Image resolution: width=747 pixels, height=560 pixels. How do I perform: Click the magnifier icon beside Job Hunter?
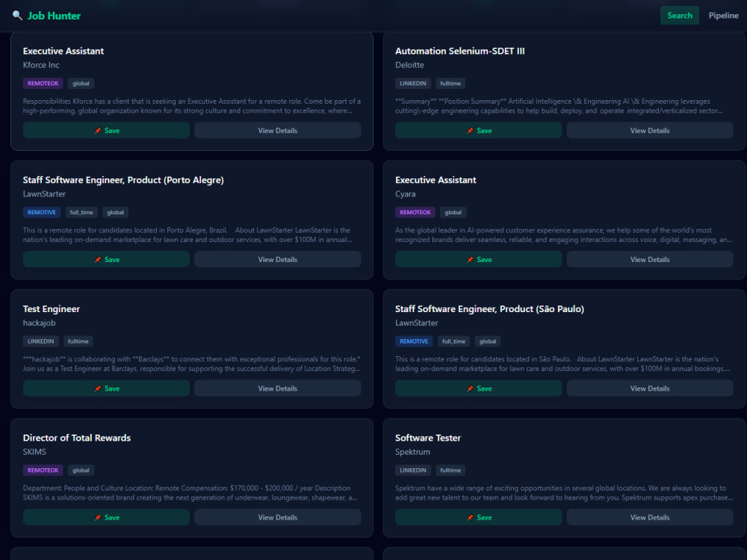tap(17, 15)
